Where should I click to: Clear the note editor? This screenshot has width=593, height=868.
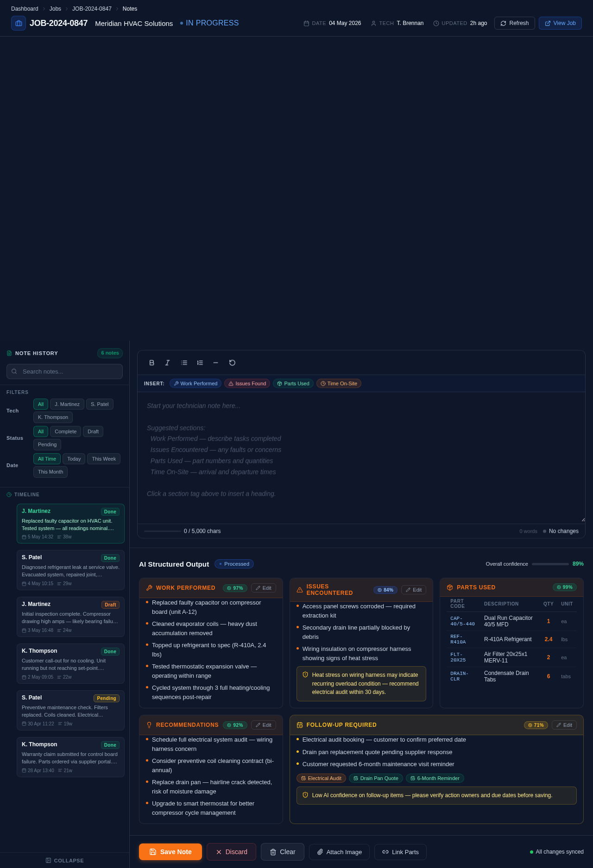point(283,852)
